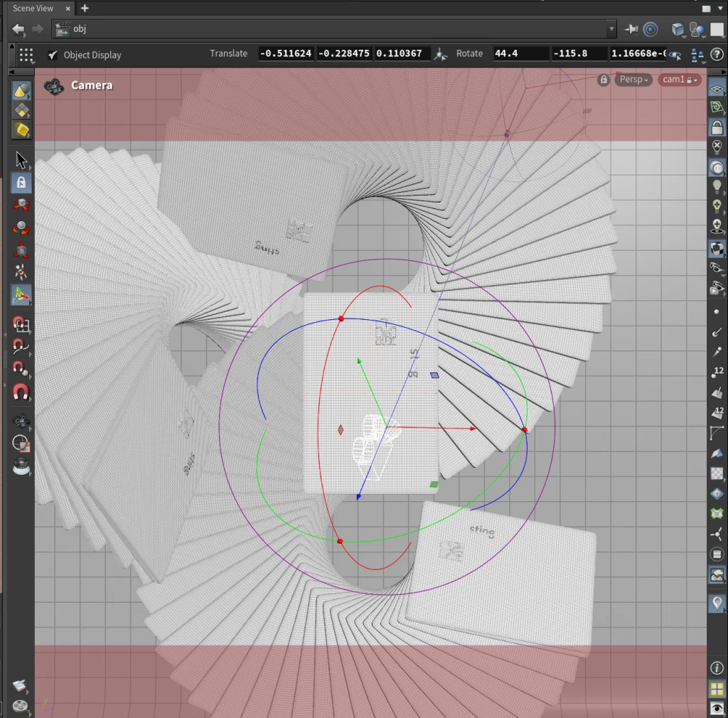Open the Persp viewport menu
The height and width of the screenshot is (718, 728).
pyautogui.click(x=633, y=80)
